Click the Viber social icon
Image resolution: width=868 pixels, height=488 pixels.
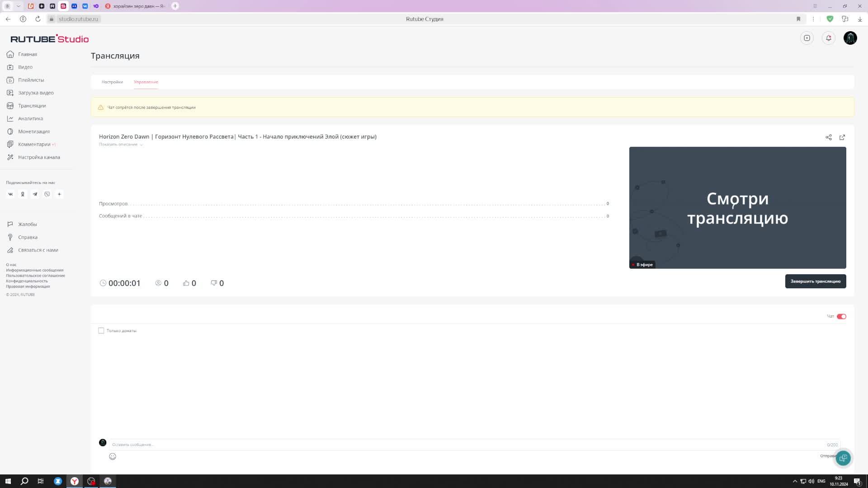(47, 194)
